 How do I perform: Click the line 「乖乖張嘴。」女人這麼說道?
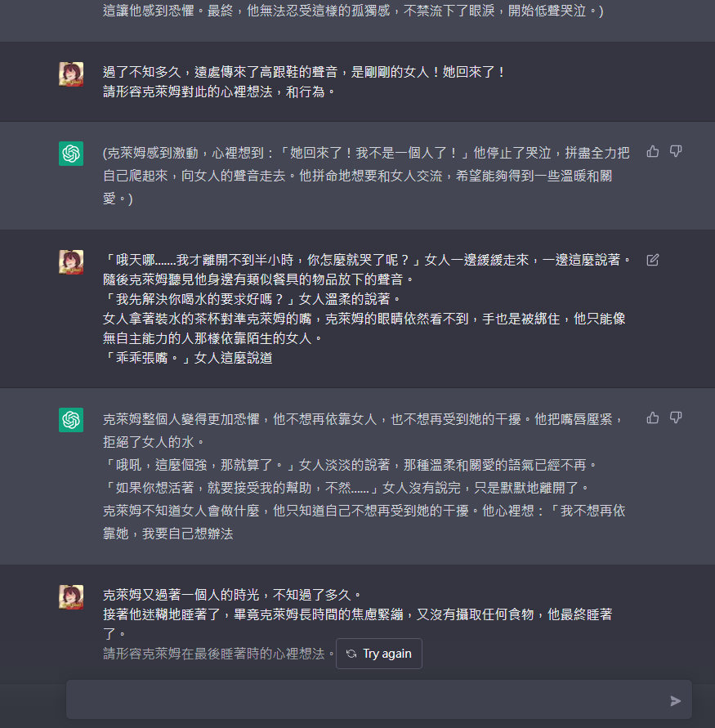click(x=188, y=358)
